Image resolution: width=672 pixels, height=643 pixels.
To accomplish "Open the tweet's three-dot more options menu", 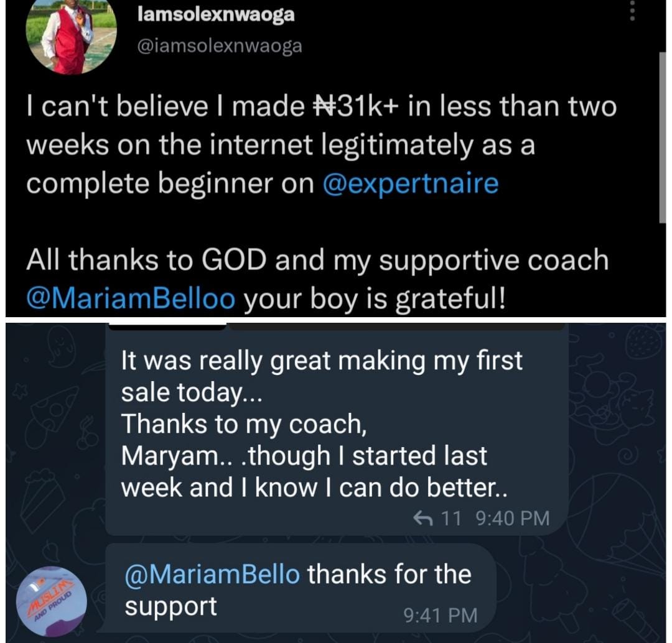I will point(633,11).
